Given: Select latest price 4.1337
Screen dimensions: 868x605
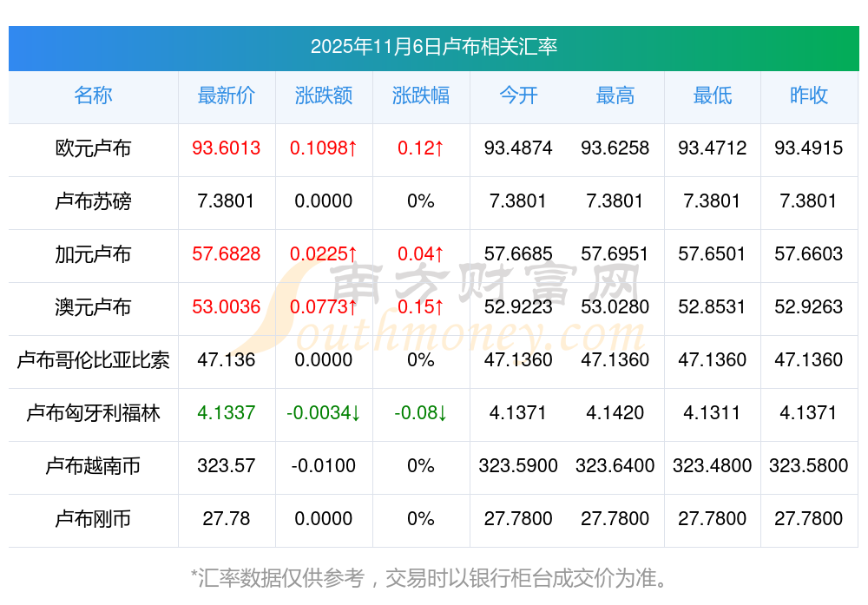Looking at the screenshot, I should [x=226, y=412].
